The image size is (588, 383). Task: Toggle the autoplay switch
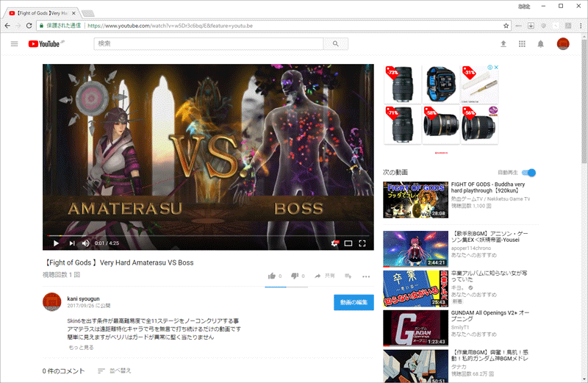(529, 173)
